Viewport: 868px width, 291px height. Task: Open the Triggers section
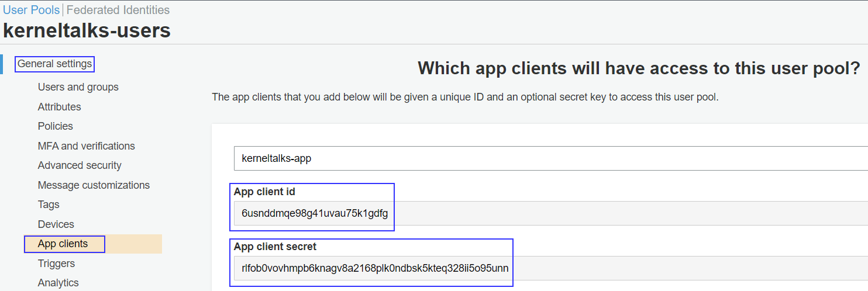pyautogui.click(x=56, y=264)
